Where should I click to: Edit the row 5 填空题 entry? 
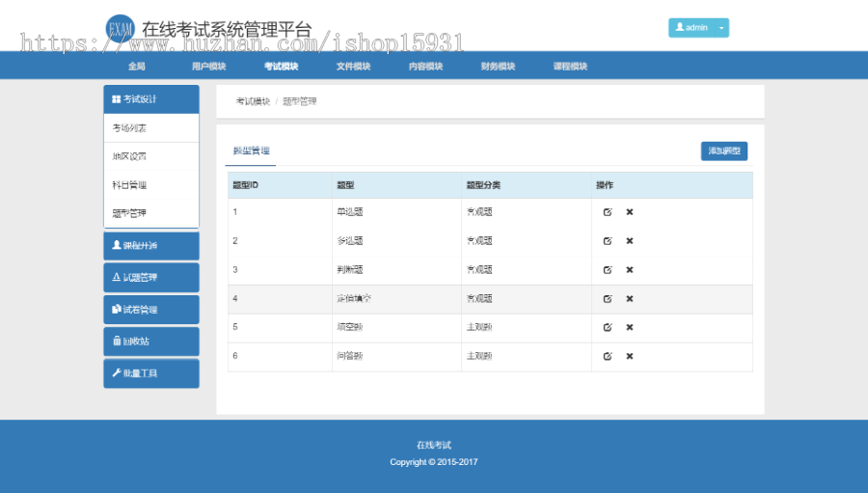pos(608,327)
